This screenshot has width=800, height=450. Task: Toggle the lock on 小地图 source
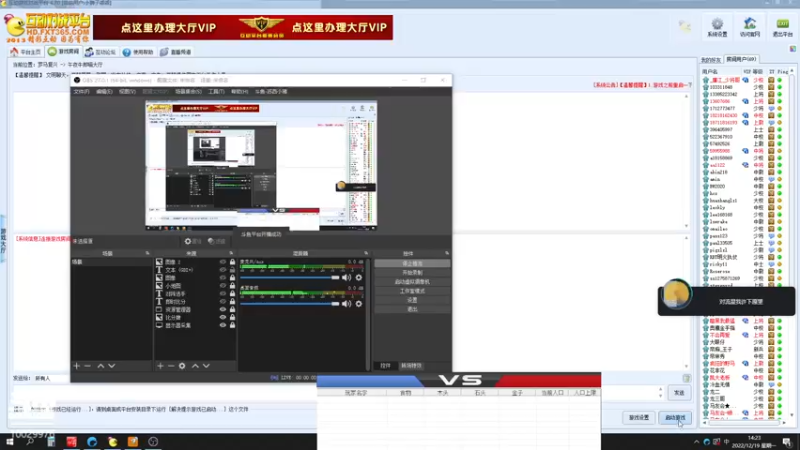pyautogui.click(x=232, y=286)
